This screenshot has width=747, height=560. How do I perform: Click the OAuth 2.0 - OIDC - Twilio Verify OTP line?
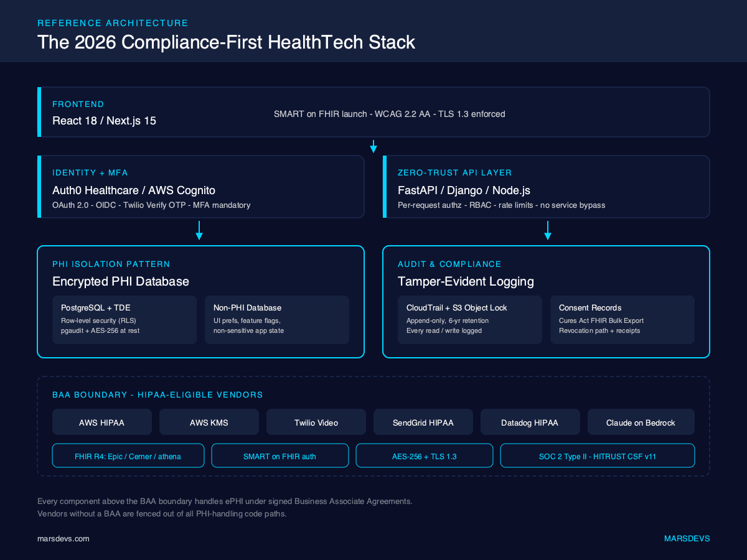click(x=151, y=205)
